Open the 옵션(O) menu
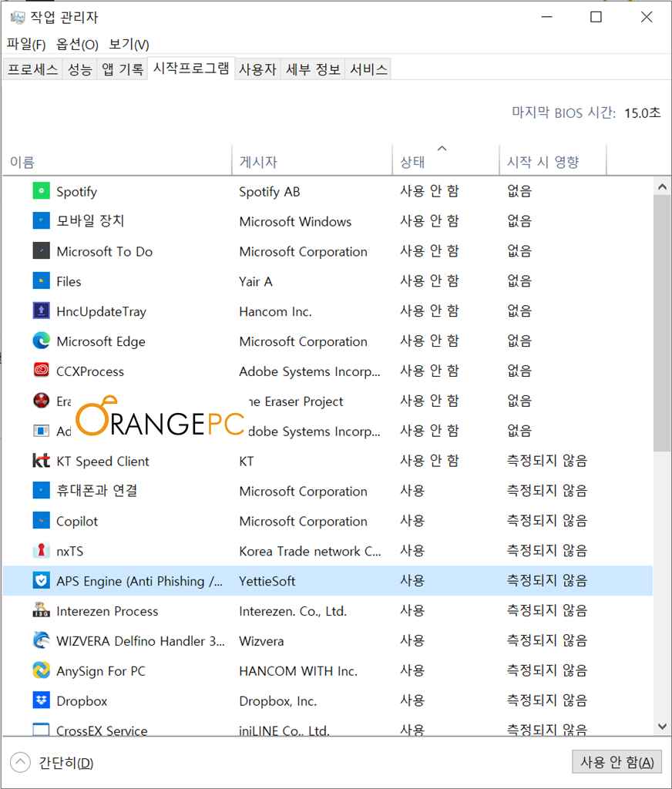This screenshot has width=672, height=789. click(77, 44)
